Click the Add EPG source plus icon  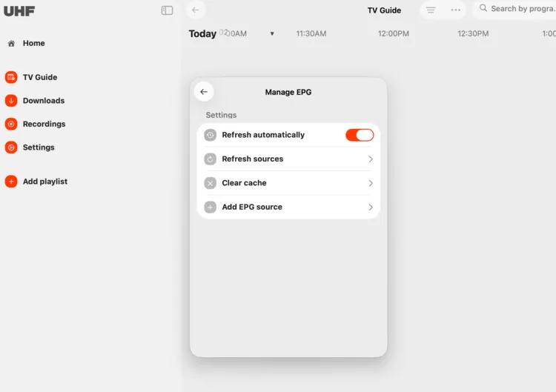[x=211, y=207]
